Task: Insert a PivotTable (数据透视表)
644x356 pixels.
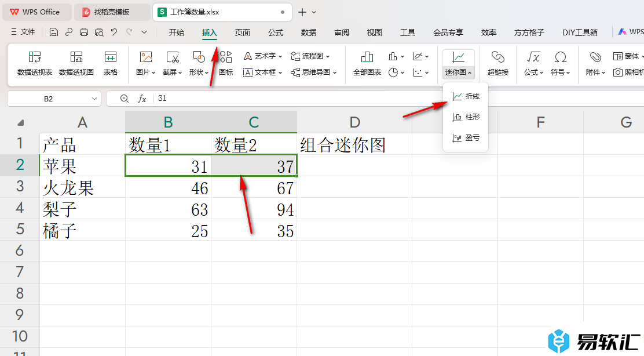Action: 35,64
